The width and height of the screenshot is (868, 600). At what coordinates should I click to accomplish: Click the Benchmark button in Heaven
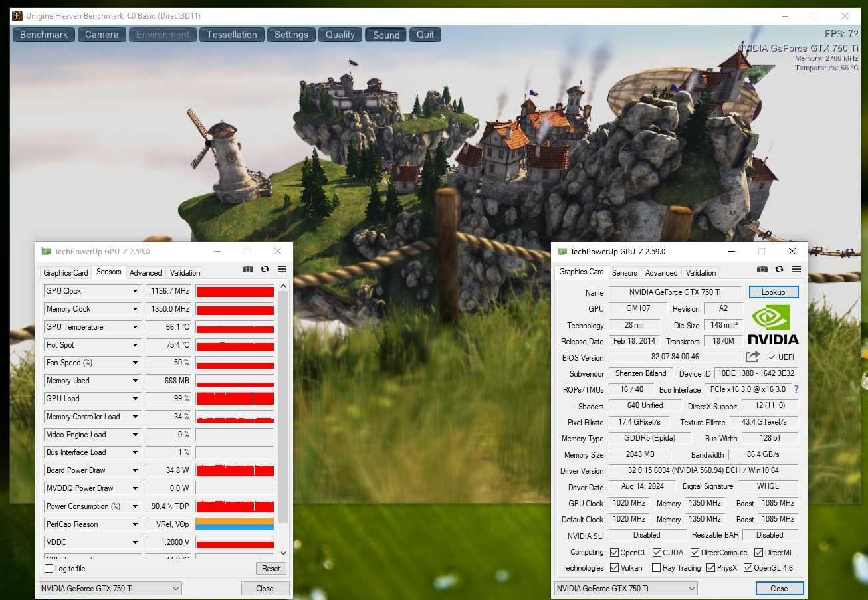(x=44, y=35)
